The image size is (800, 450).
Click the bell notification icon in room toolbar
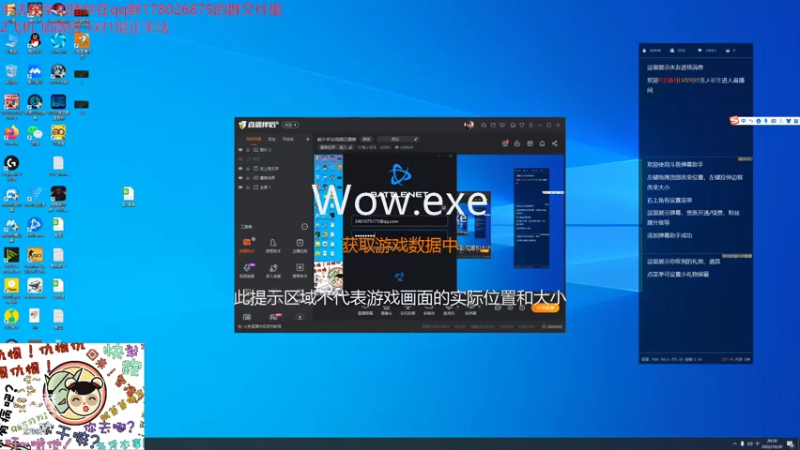click(x=542, y=143)
